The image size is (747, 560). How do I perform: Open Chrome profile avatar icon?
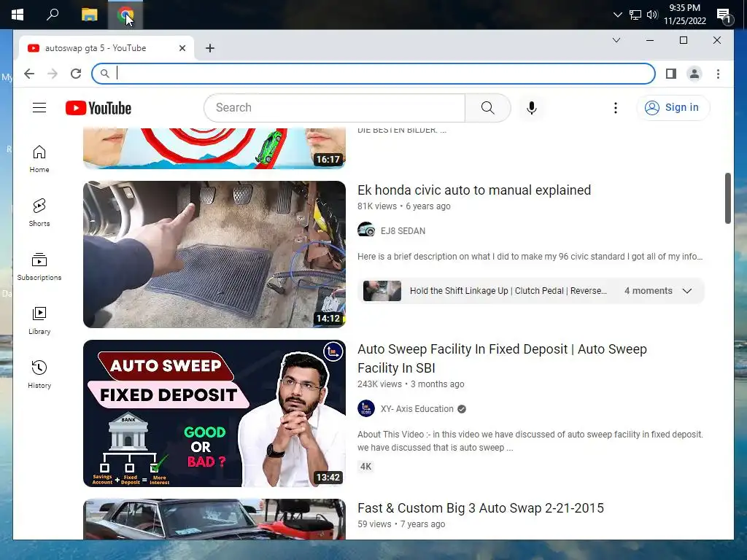pos(694,74)
